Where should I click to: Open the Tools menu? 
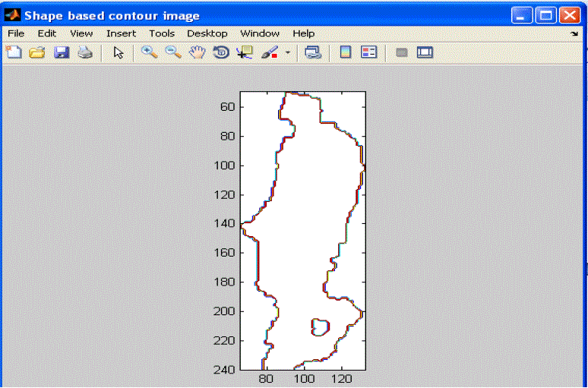[x=162, y=33]
